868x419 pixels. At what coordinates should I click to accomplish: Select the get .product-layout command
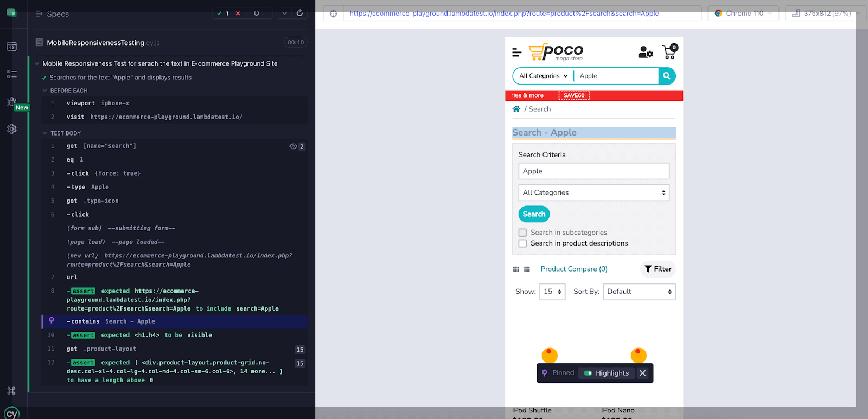point(175,349)
